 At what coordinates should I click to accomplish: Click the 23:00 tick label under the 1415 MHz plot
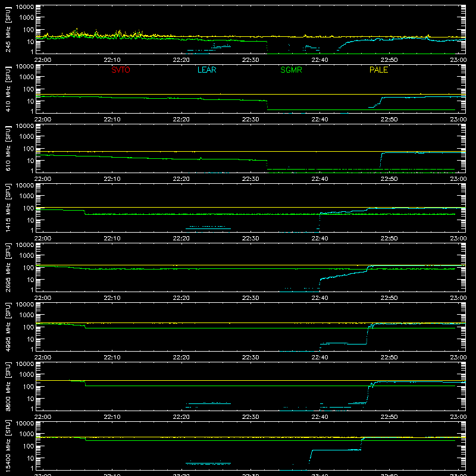click(458, 239)
